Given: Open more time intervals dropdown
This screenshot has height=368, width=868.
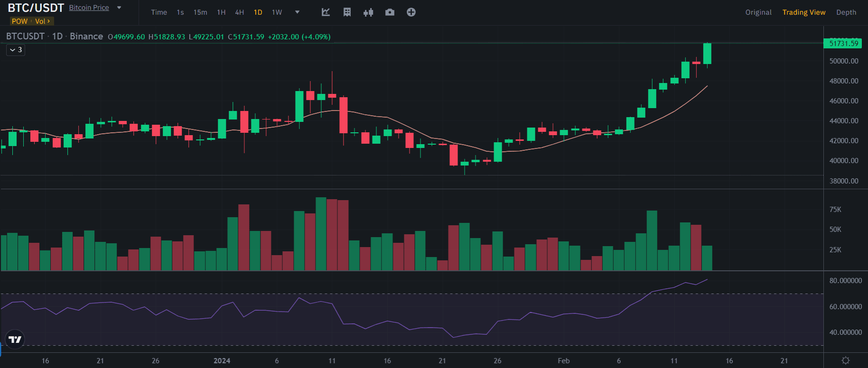Looking at the screenshot, I should coord(297,12).
